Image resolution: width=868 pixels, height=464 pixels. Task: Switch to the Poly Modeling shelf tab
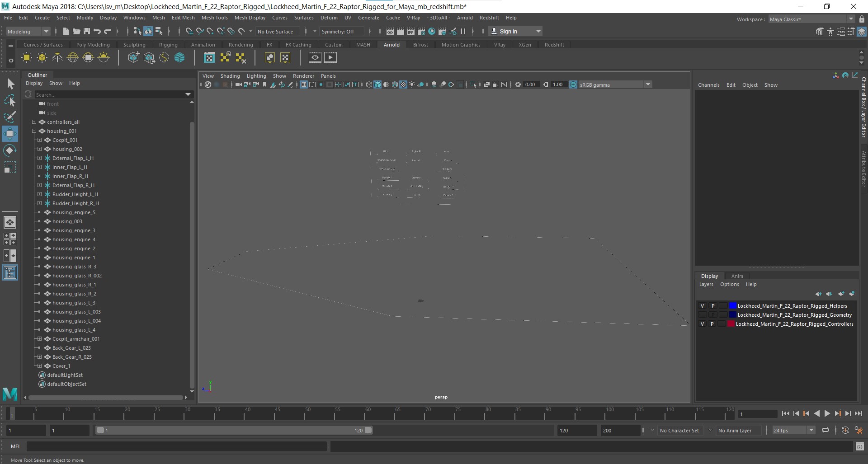(x=93, y=45)
